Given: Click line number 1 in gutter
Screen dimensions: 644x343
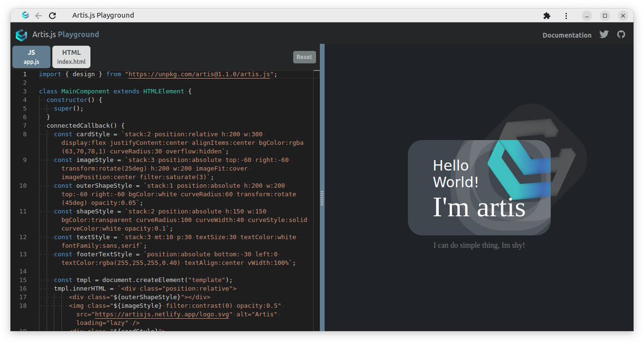Looking at the screenshot, I should tap(25, 74).
